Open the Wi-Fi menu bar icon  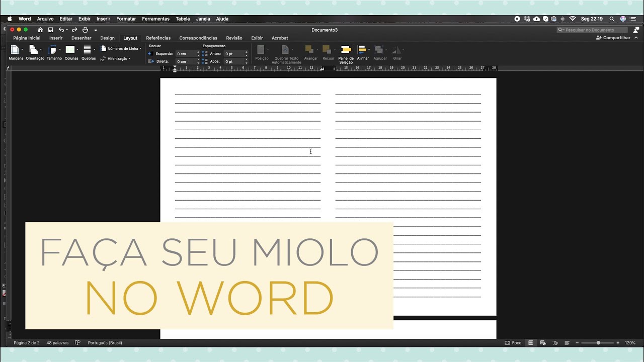pyautogui.click(x=573, y=19)
